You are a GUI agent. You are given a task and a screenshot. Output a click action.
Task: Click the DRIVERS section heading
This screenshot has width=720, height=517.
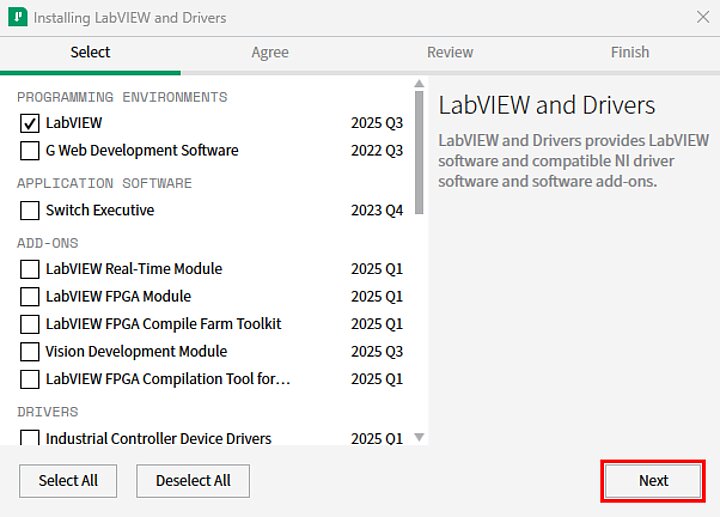48,412
